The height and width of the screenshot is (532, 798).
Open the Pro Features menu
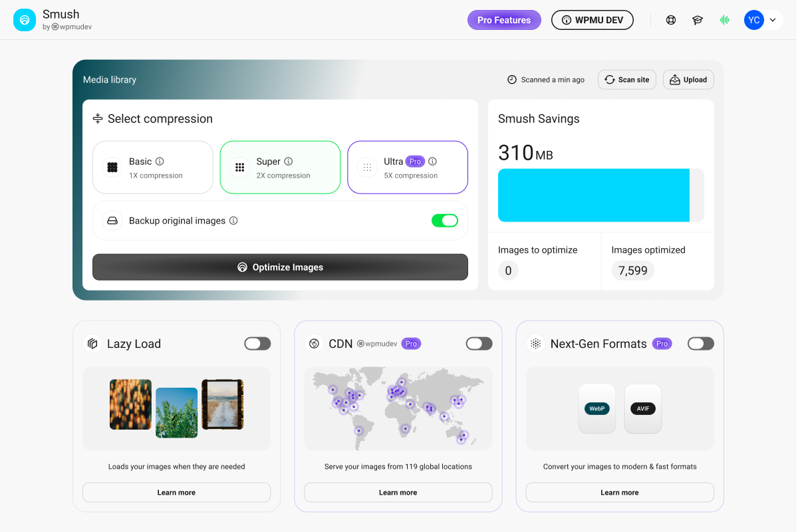click(504, 20)
